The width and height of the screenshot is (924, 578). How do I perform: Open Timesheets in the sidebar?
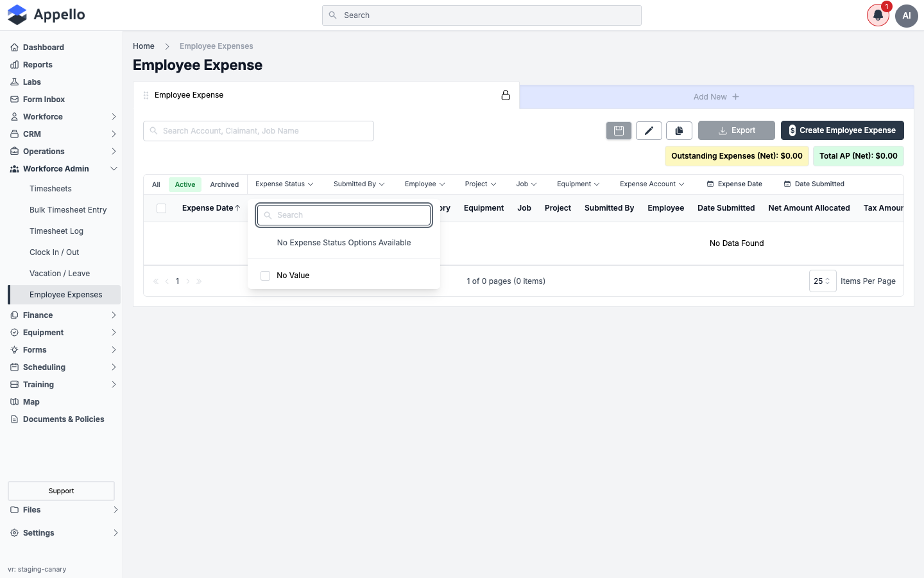[51, 189]
